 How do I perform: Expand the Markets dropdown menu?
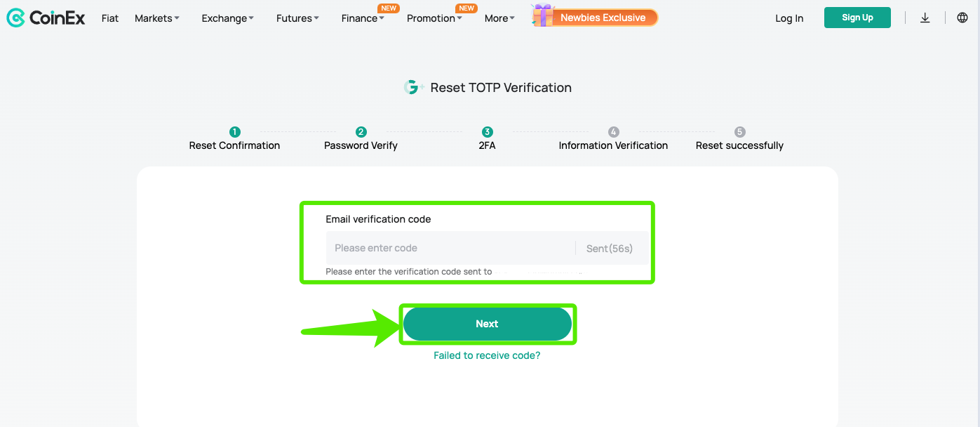point(157,18)
